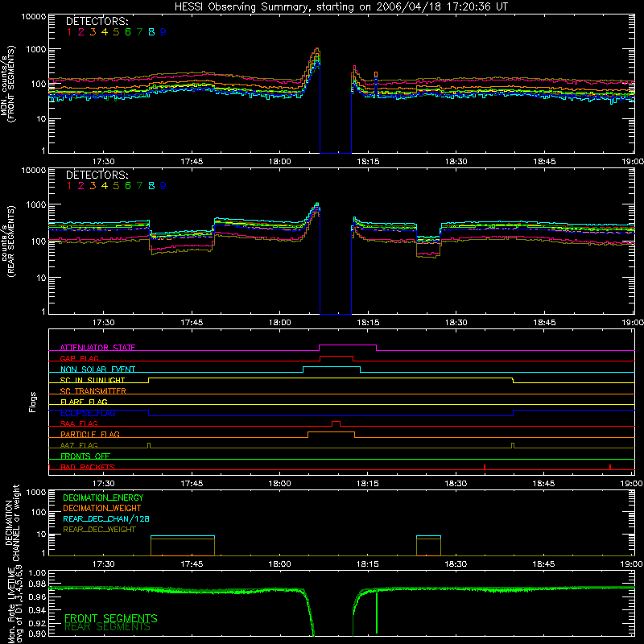The image size is (644, 644).
Task: Click the NON_SOLAR_EVENT flag label
Action: (97, 369)
